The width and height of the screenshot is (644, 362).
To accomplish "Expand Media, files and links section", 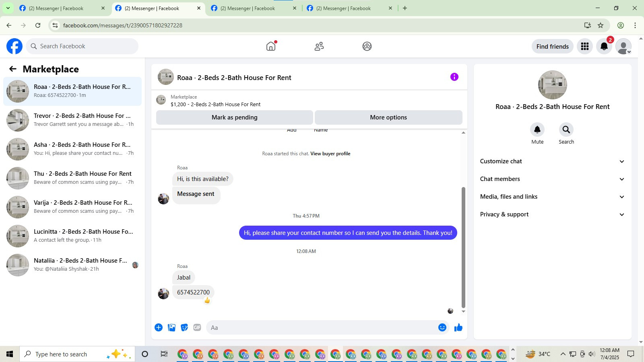I will pyautogui.click(x=552, y=197).
